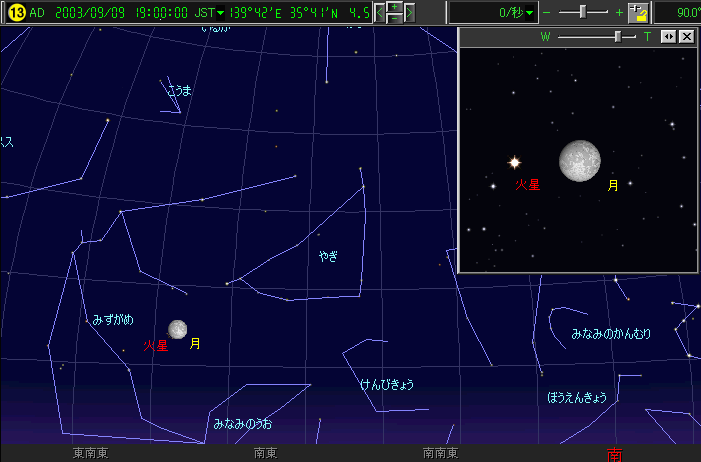The image size is (701, 462).
Task: Open the JST time zone dropdown
Action: pyautogui.click(x=220, y=13)
